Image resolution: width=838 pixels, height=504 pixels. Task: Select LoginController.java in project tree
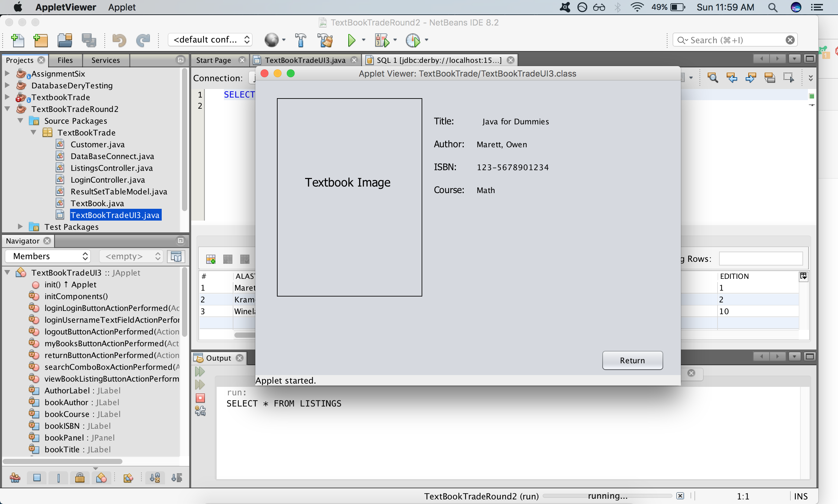[x=107, y=180]
